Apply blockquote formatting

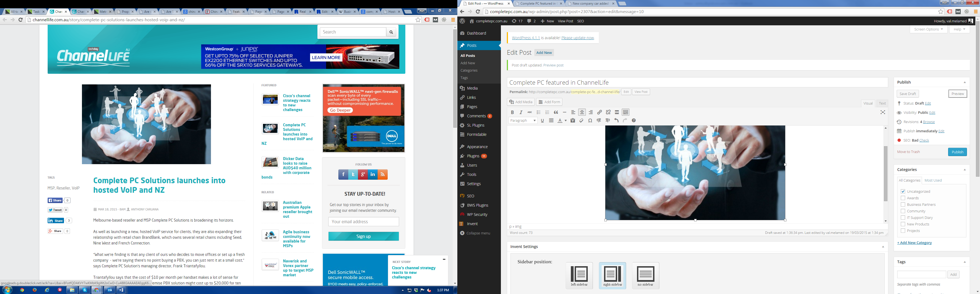pos(556,112)
